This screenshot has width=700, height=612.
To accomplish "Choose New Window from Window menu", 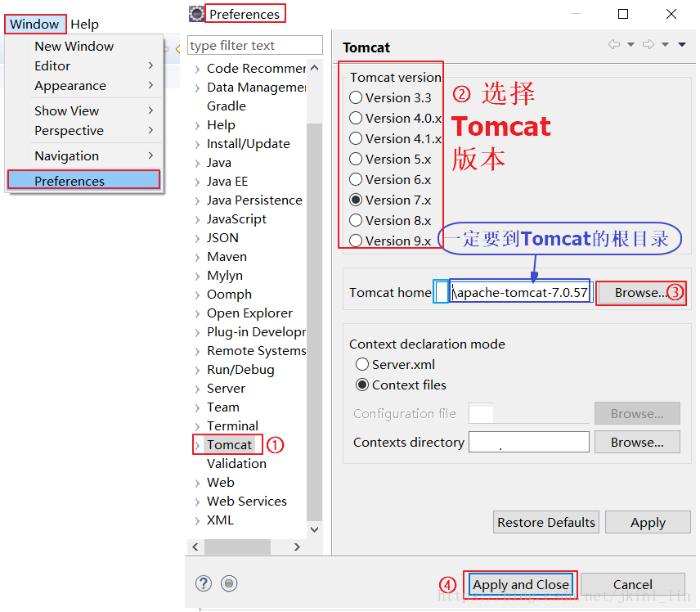I will [84, 46].
